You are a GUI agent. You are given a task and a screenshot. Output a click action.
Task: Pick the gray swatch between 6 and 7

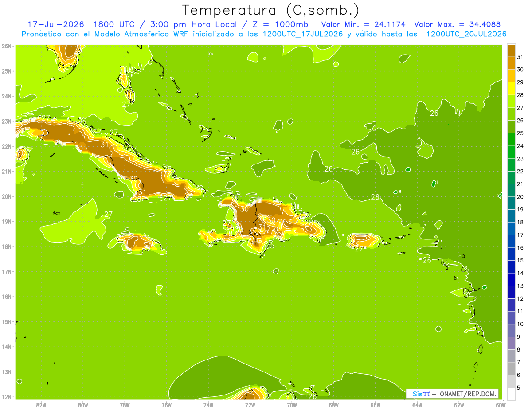pos(511,368)
